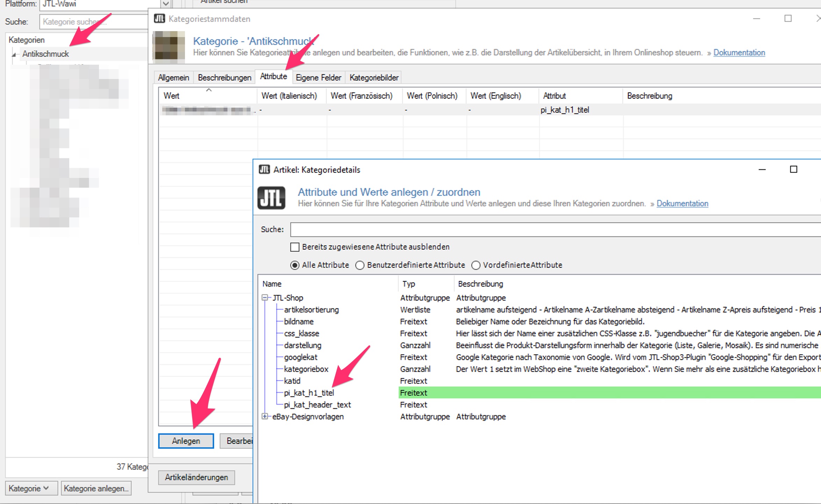Select the pi_kat_header_text attribute row
Screen dimensions: 821x504
(x=317, y=405)
